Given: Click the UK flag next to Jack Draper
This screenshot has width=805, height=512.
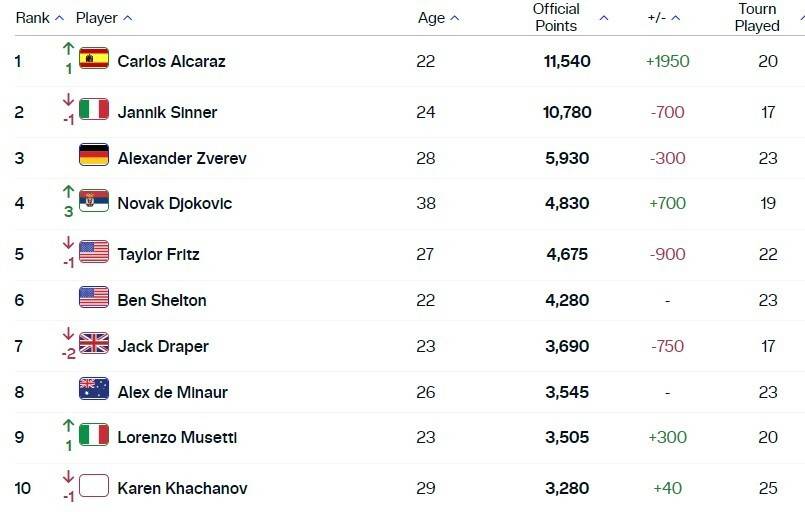Looking at the screenshot, I should tap(94, 344).
